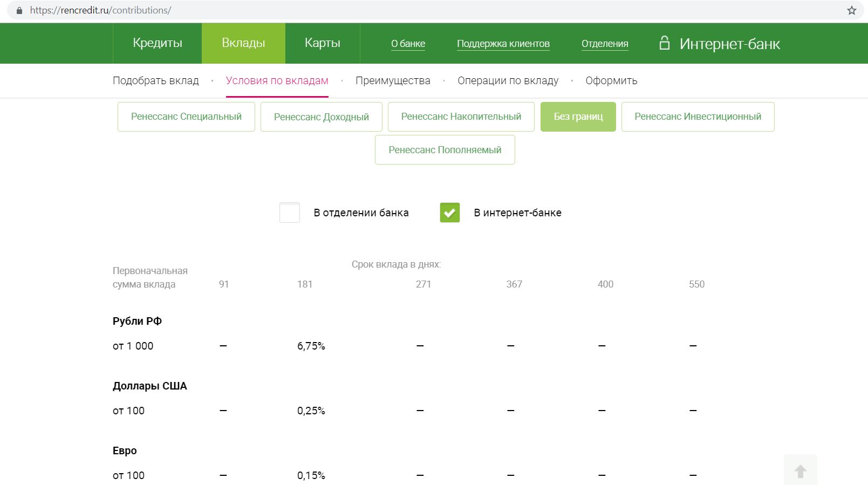Click the 550 days column header
Screen dimensions: 868x485
(x=696, y=284)
